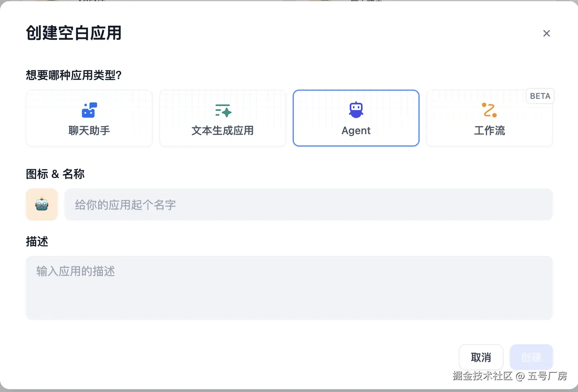Focus the app name input field
This screenshot has height=392, width=578.
click(x=308, y=205)
